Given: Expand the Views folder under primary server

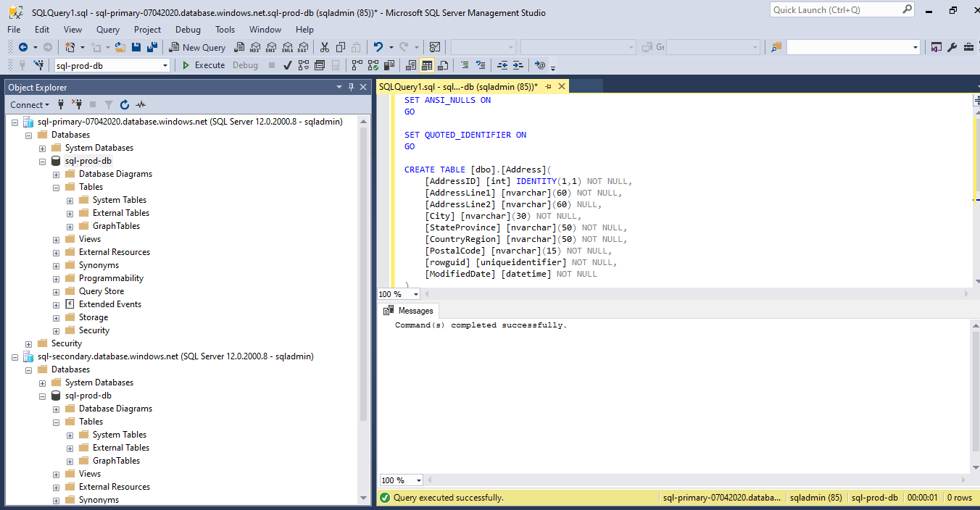Looking at the screenshot, I should coord(56,239).
